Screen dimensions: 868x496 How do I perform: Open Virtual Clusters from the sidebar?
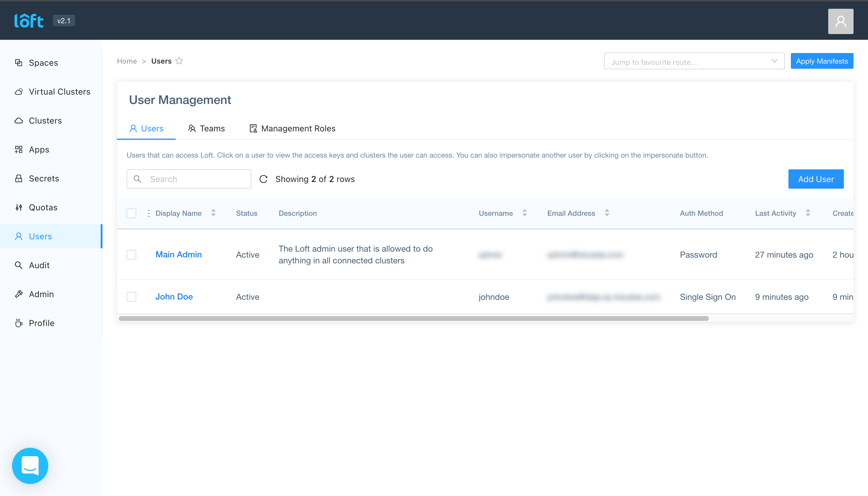pos(59,92)
